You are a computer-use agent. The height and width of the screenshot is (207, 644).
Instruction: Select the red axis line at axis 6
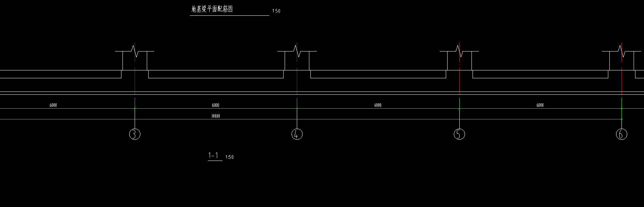click(622, 68)
